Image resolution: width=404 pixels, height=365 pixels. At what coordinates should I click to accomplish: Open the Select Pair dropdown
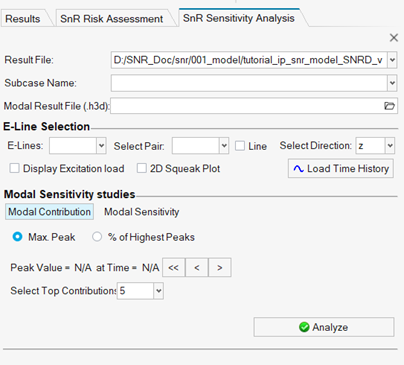tap(224, 146)
